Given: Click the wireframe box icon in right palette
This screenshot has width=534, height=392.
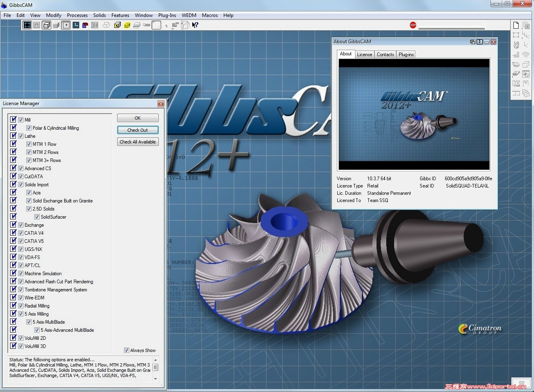Looking at the screenshot, I should tap(526, 64).
